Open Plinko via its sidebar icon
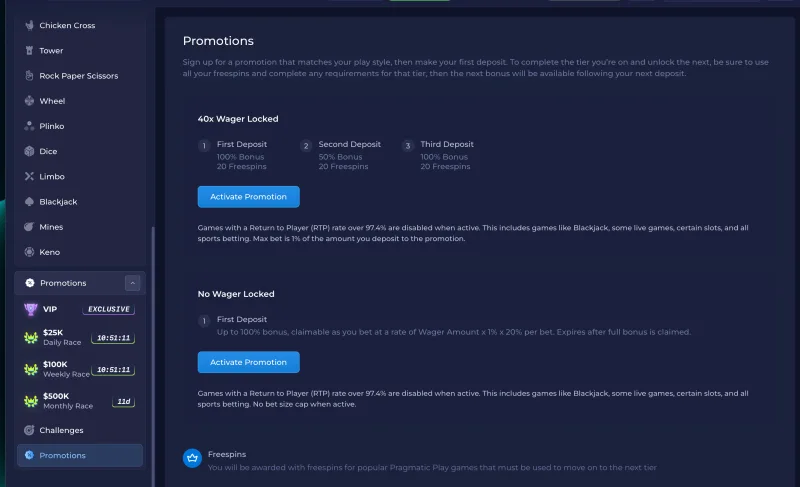Viewport: 800px width, 487px height. pos(29,126)
